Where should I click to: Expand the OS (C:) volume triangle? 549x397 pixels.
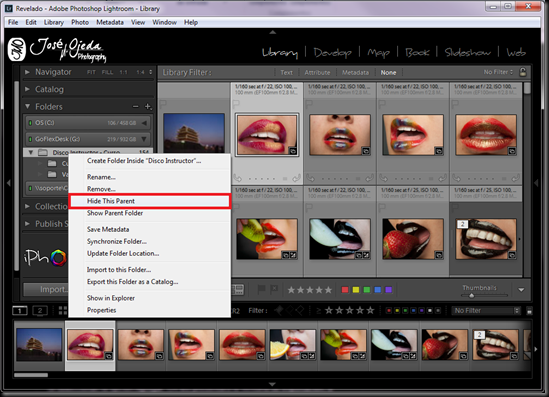coord(144,123)
